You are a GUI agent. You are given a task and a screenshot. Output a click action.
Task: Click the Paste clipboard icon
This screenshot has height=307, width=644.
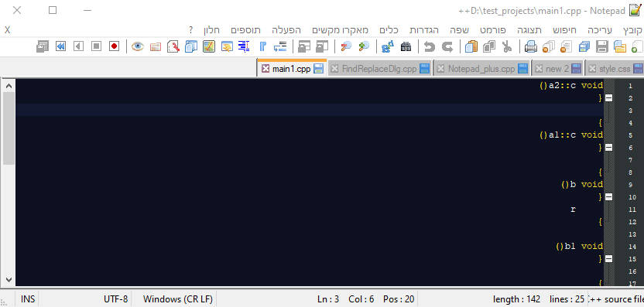[471, 46]
